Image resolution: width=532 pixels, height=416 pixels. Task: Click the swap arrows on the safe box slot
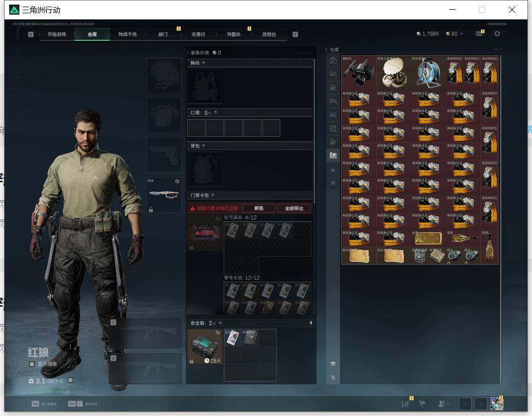click(x=218, y=332)
